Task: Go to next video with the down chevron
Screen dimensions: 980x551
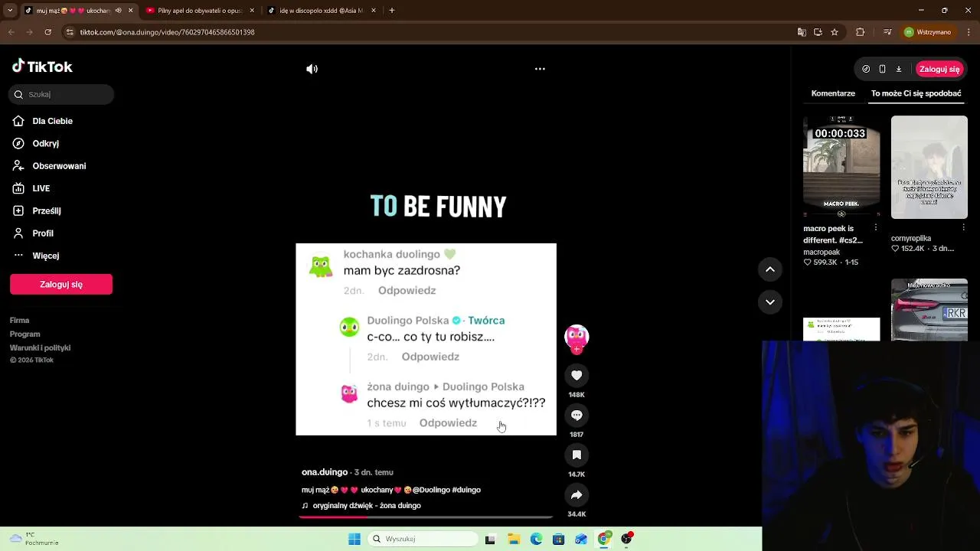Action: point(770,302)
